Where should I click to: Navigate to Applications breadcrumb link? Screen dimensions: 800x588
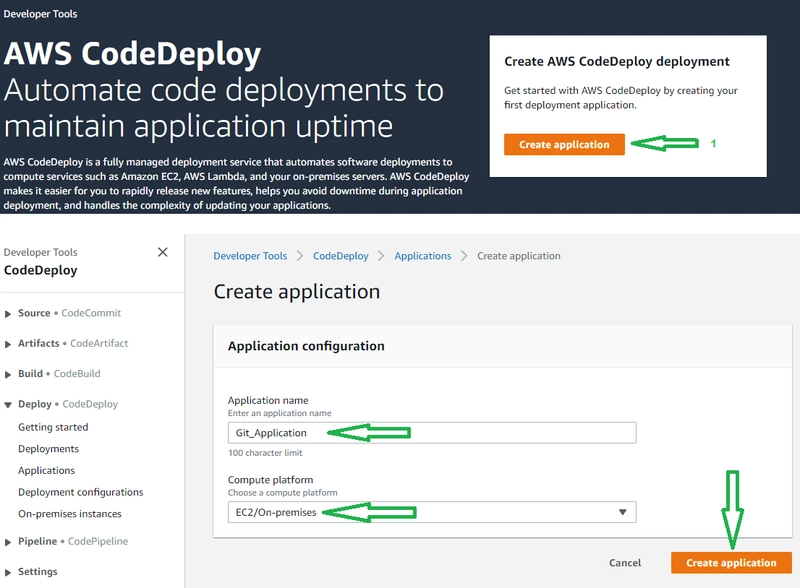click(422, 256)
